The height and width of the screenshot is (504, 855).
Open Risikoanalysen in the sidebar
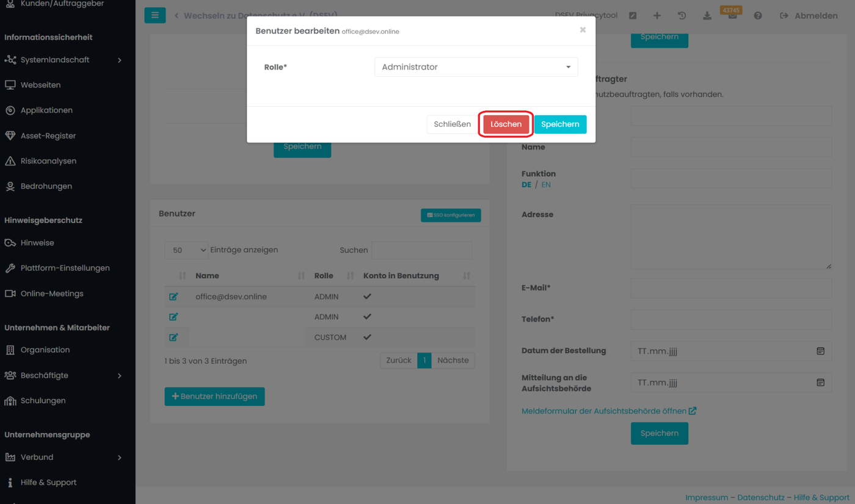(x=48, y=161)
